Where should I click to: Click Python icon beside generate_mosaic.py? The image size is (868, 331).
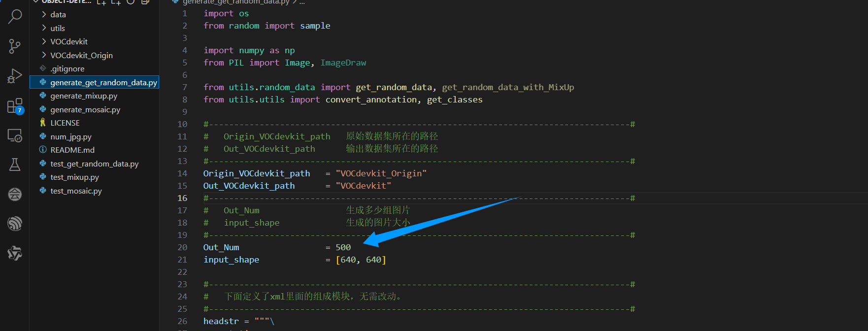(43, 109)
